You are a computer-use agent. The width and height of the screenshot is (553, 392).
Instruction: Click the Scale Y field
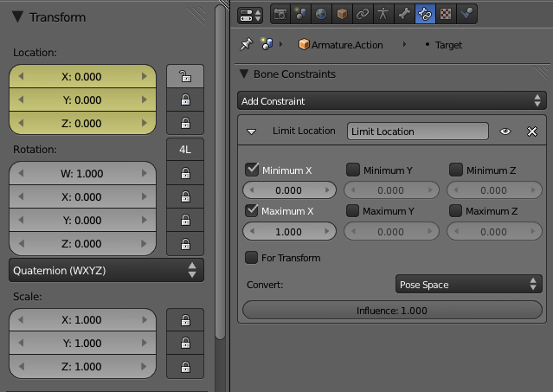[x=82, y=343]
